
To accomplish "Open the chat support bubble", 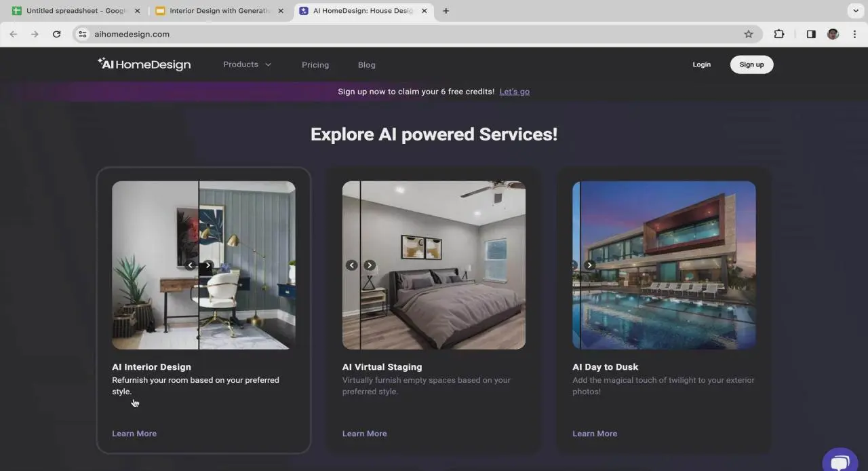I will pos(840,461).
